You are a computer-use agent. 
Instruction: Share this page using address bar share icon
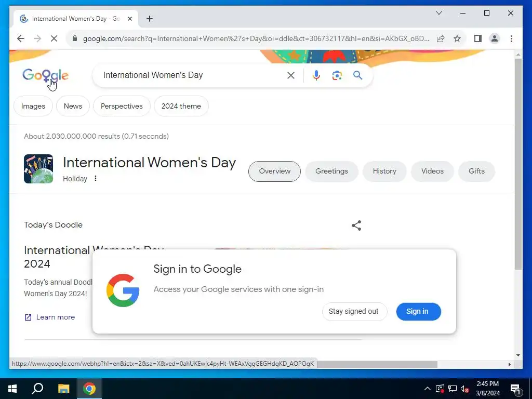441,38
